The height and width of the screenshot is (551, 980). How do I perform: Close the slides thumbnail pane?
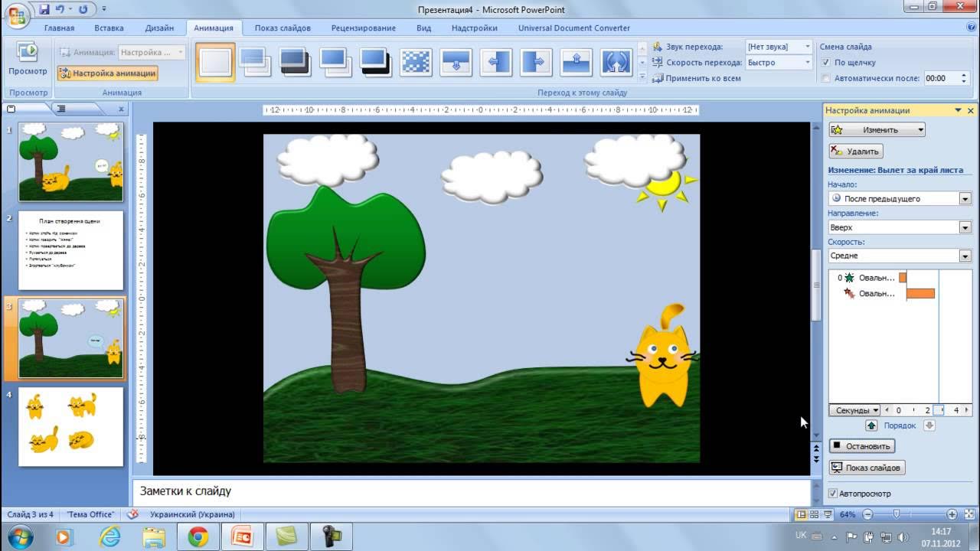pos(121,109)
